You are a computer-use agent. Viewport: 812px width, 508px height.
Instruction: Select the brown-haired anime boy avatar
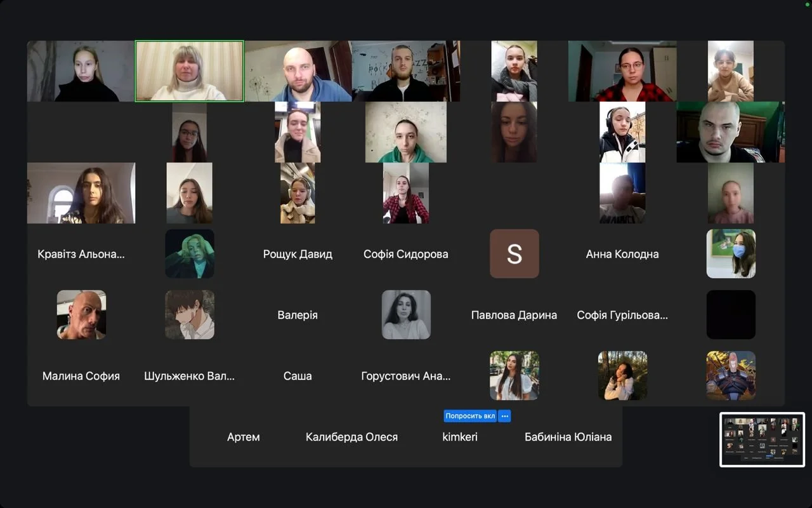[x=190, y=315]
